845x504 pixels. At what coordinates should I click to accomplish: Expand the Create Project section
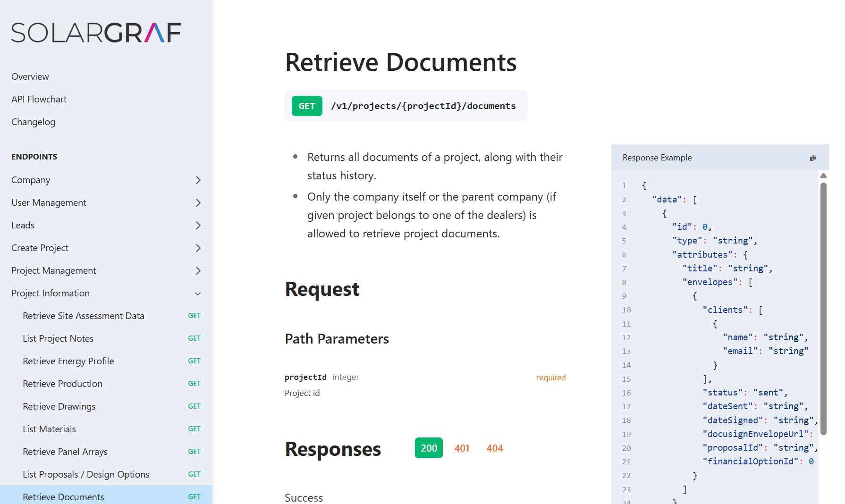[x=106, y=248]
